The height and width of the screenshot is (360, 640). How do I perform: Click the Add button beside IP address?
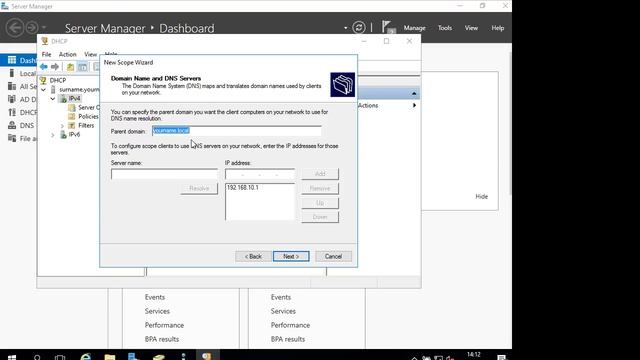tap(320, 174)
